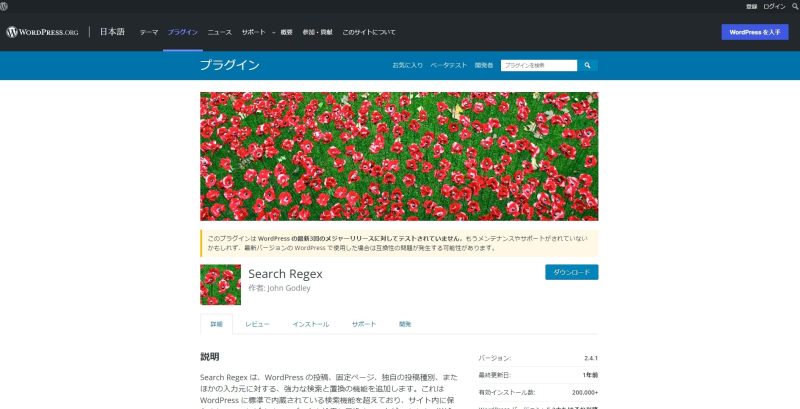Click the ダウンロード button
Viewport: 800px width, 409px height.
571,272
